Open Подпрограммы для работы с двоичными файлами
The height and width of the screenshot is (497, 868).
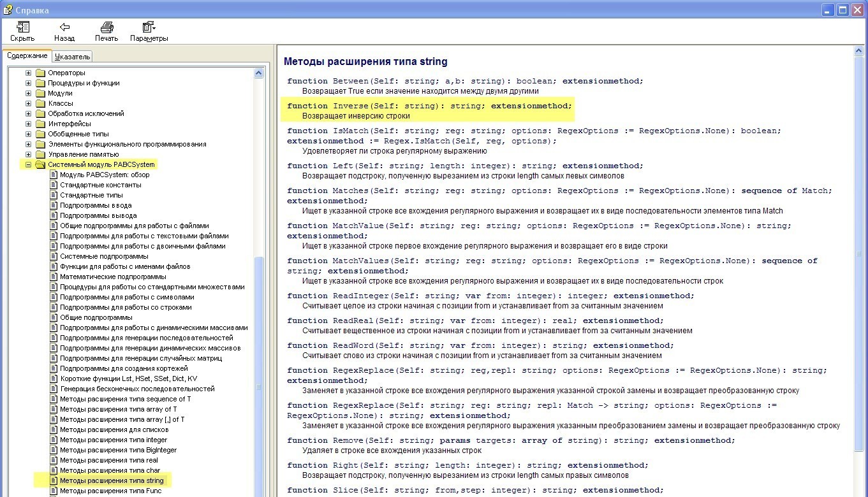tap(142, 246)
